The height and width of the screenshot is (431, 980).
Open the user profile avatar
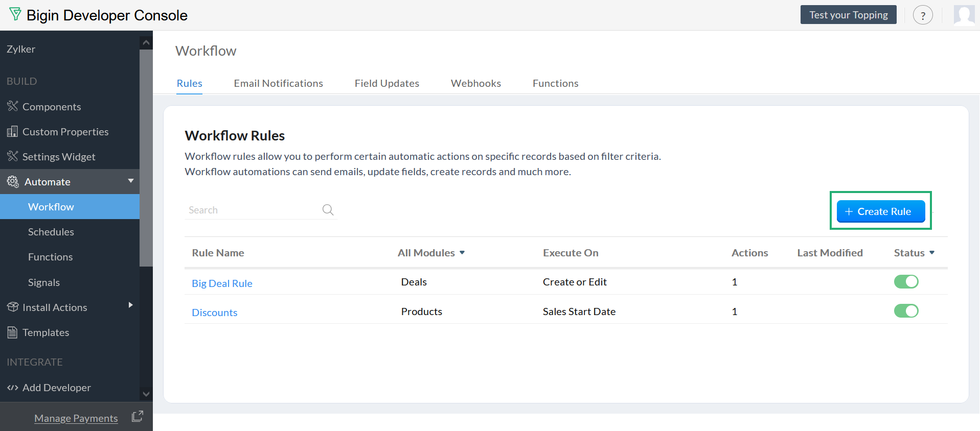[x=964, y=15]
